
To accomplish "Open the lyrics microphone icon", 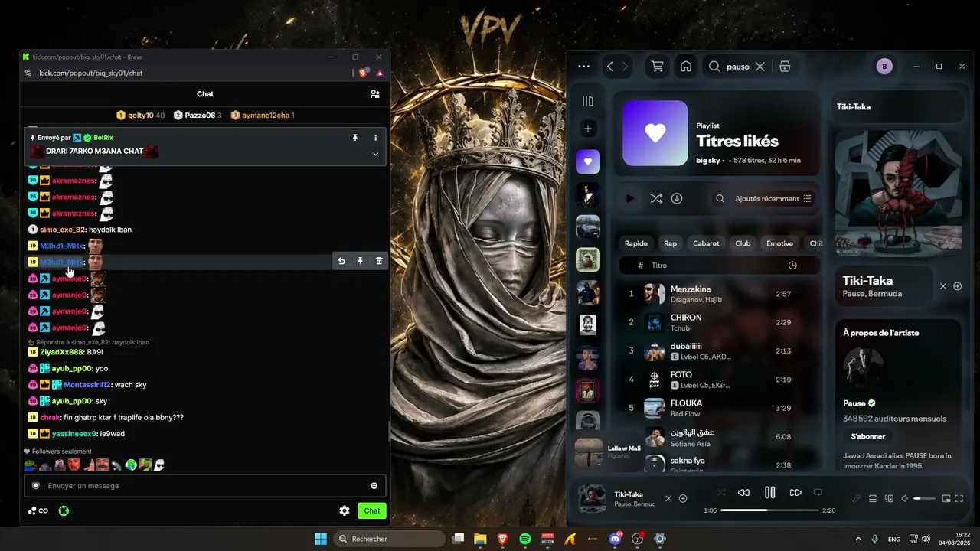I will click(x=856, y=499).
